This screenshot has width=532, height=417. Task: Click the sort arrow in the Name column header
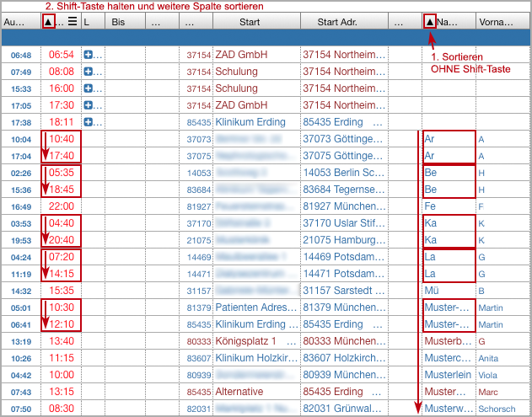(x=429, y=21)
